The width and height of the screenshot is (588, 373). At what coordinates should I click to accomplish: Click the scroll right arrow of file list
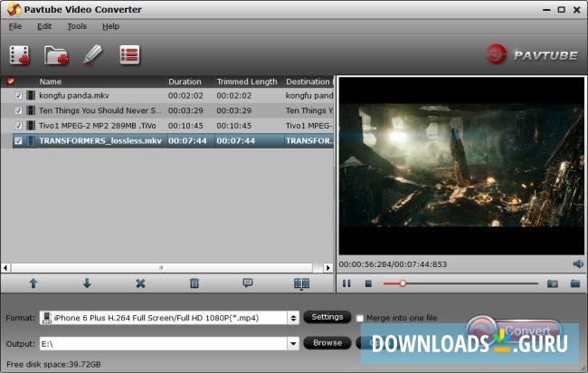coord(328,268)
